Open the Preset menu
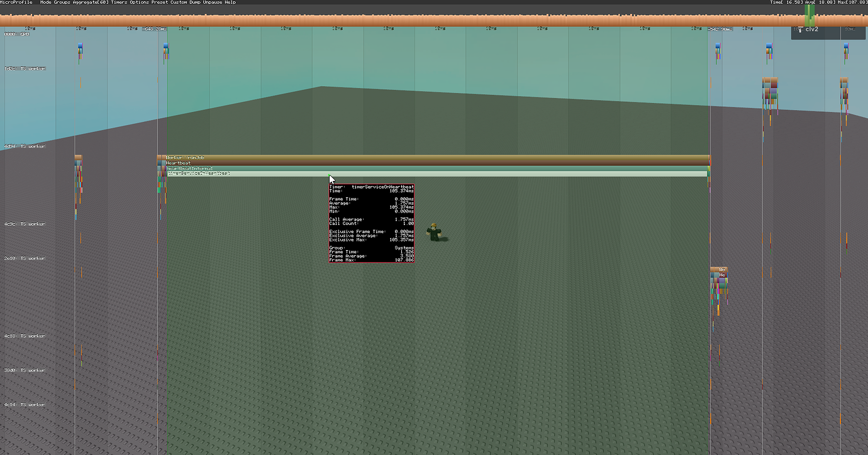The image size is (868, 455). coord(159,3)
